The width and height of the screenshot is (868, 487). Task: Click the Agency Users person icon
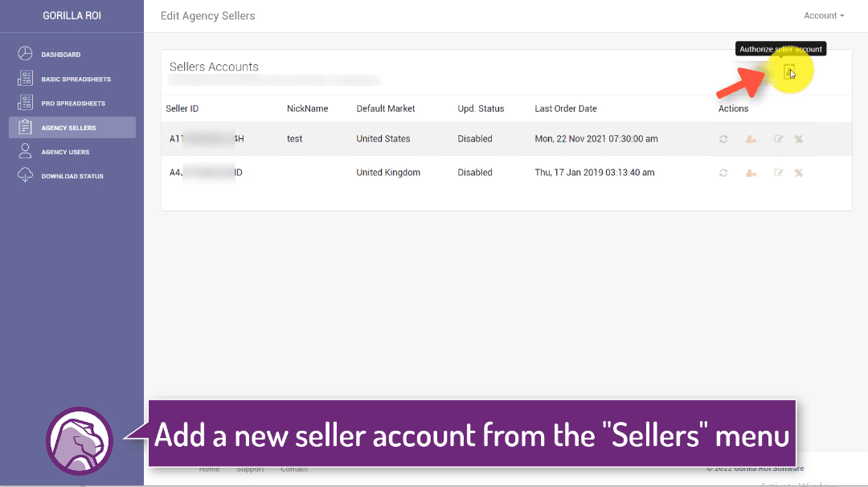click(x=25, y=151)
